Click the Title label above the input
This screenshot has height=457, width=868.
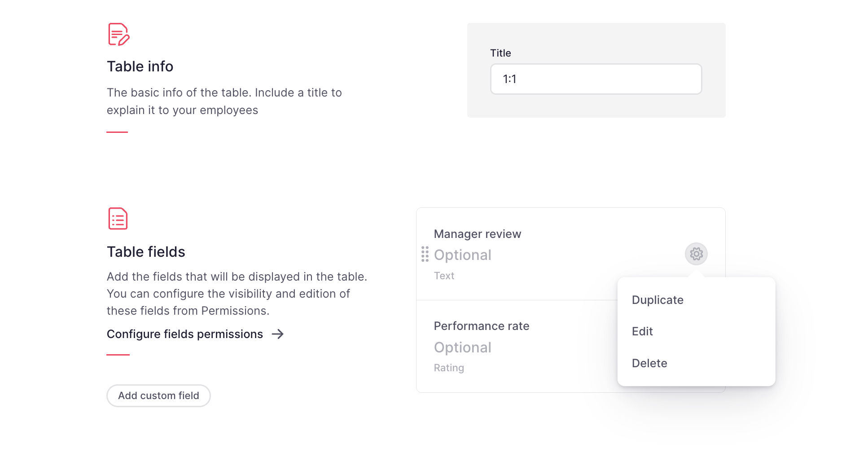pyautogui.click(x=500, y=53)
